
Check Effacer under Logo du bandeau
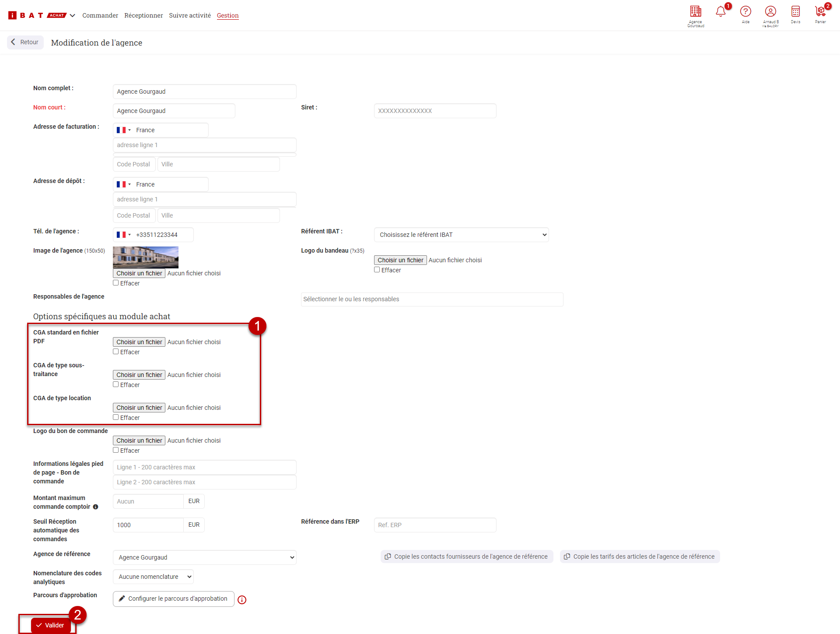[377, 270]
